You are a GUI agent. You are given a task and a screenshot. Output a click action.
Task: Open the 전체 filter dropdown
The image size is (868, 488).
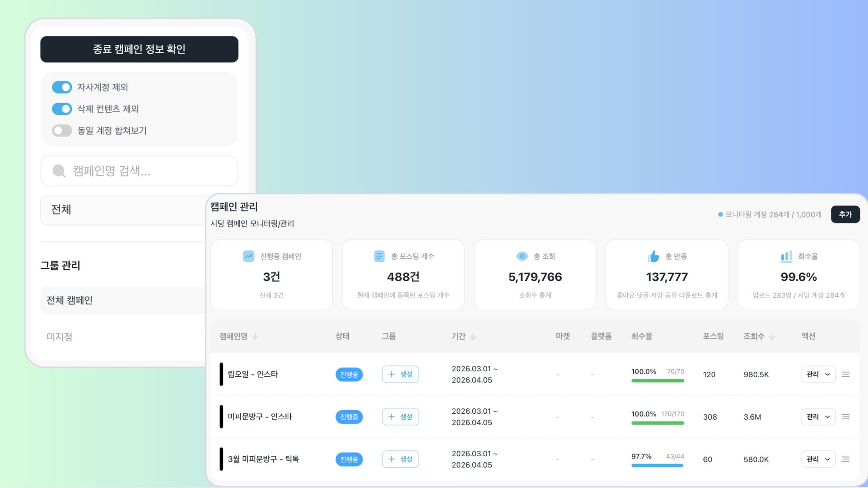tap(123, 210)
